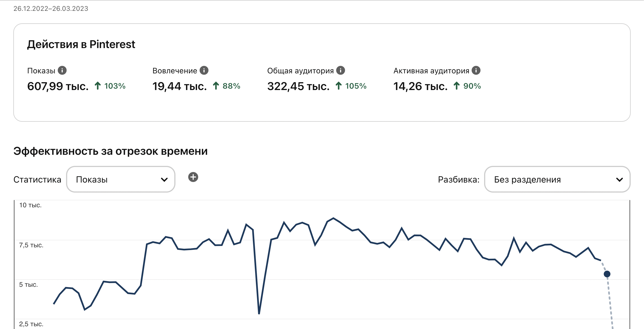Select the 322,45 тыс. total audience figure
The image size is (644, 329).
click(298, 86)
